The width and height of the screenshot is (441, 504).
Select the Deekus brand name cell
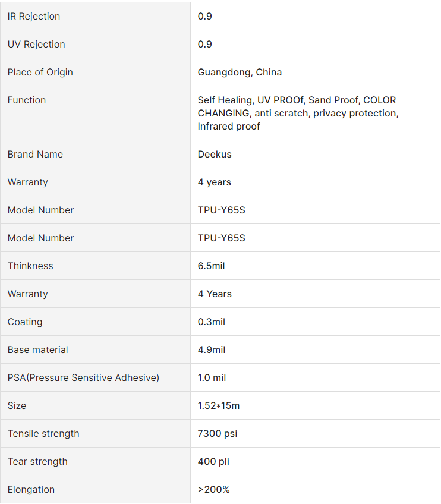pyautogui.click(x=316, y=154)
